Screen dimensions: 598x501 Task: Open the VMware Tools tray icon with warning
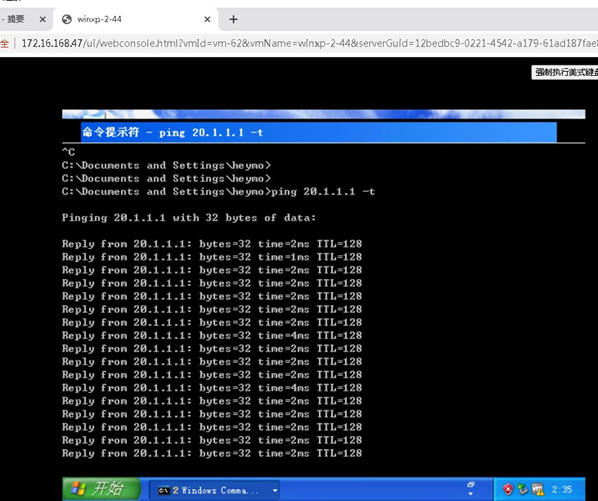click(x=538, y=489)
